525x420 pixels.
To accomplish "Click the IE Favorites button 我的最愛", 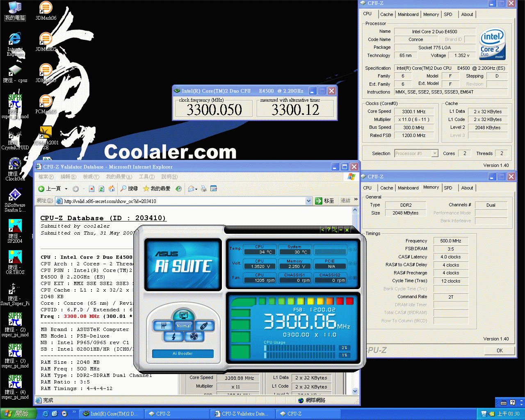I will point(157,189).
